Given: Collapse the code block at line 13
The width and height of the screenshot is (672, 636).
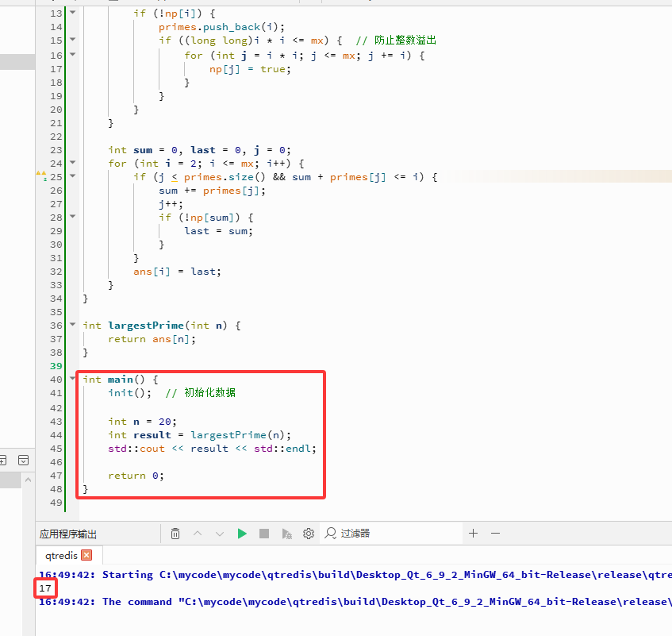Looking at the screenshot, I should (72, 13).
